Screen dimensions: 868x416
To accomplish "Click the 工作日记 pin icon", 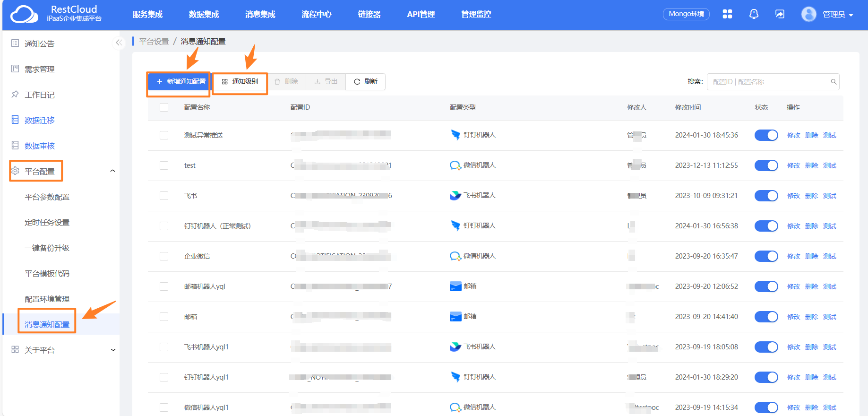I will tap(15, 95).
